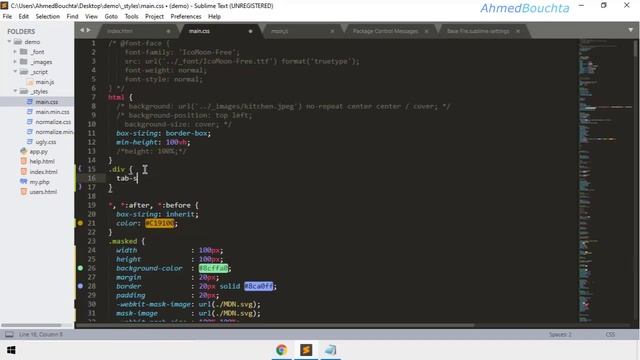Click the #C1910C orange color value
This screenshot has height=360, width=640.
[x=160, y=223]
